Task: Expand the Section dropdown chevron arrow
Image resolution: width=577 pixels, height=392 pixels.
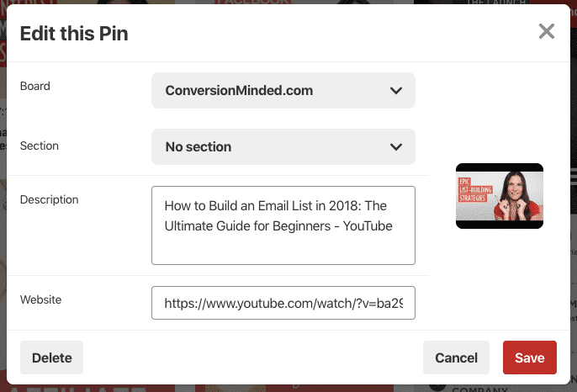Action: (x=396, y=147)
